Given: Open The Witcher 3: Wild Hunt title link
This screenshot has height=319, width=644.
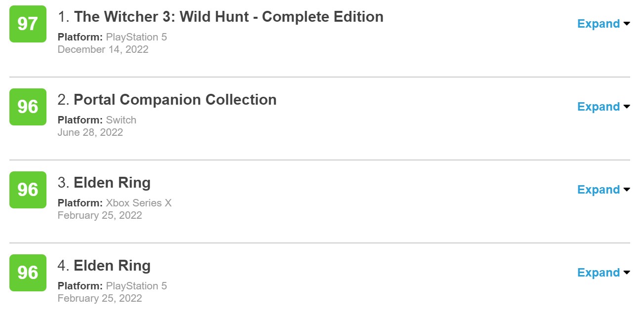Looking at the screenshot, I should (228, 17).
